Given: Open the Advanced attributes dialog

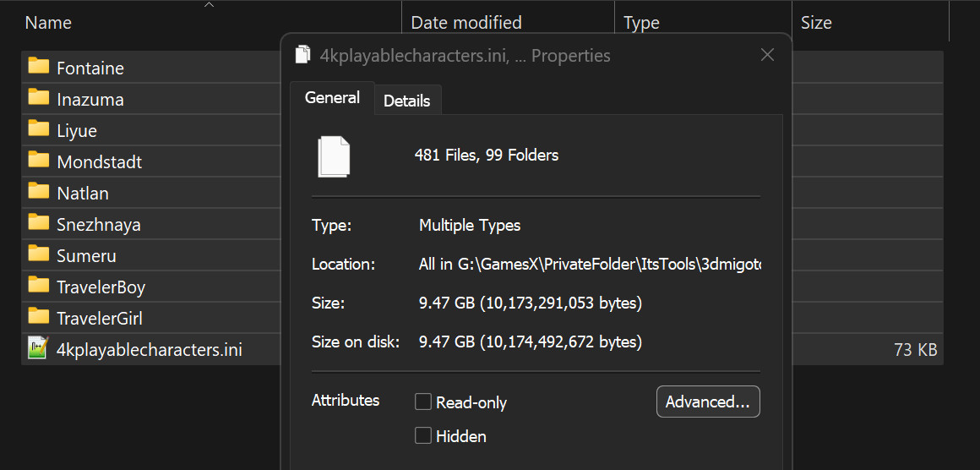Looking at the screenshot, I should (x=707, y=402).
